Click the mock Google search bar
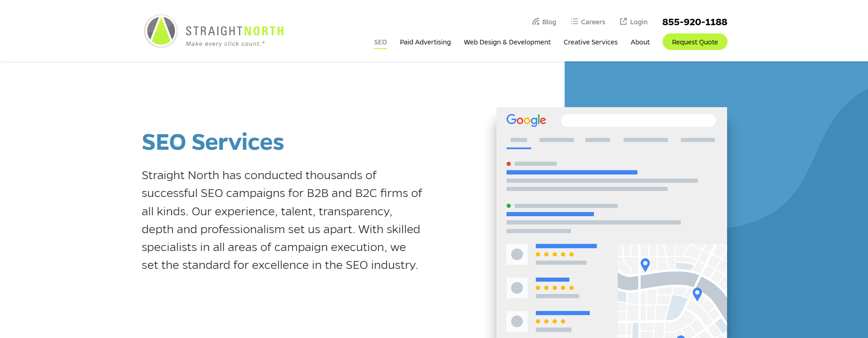This screenshot has width=868, height=338. (x=638, y=120)
